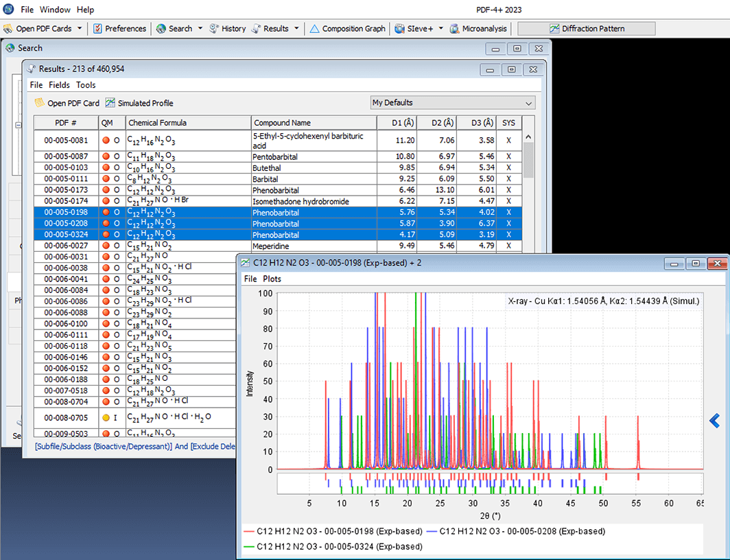Click the Simulated Profile button
Screen dimensions: 730x560
pos(139,103)
